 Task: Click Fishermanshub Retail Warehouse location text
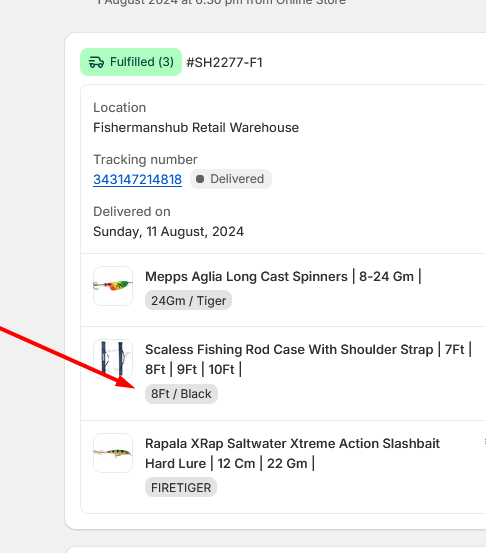click(x=196, y=127)
